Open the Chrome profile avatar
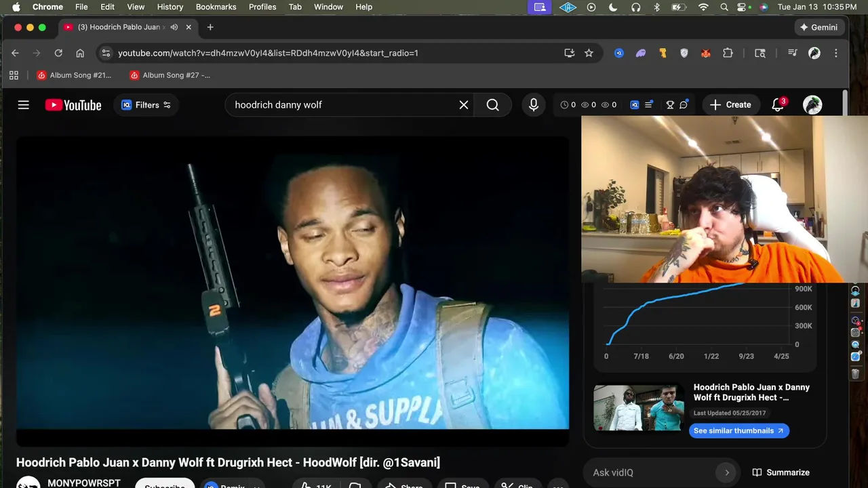Image resolution: width=868 pixels, height=488 pixels. pyautogui.click(x=814, y=53)
